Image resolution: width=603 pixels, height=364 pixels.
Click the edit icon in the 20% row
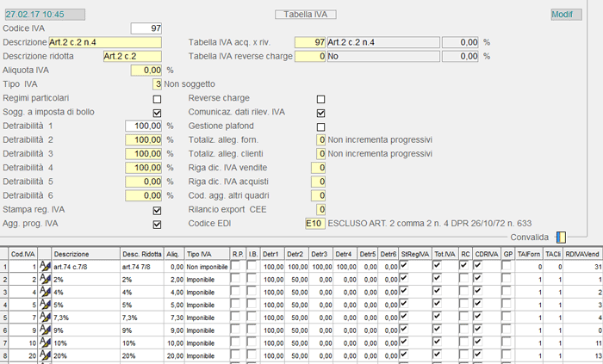[45, 355]
